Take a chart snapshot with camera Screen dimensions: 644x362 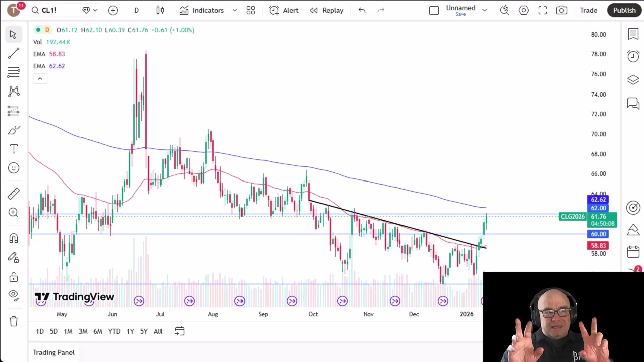point(561,10)
